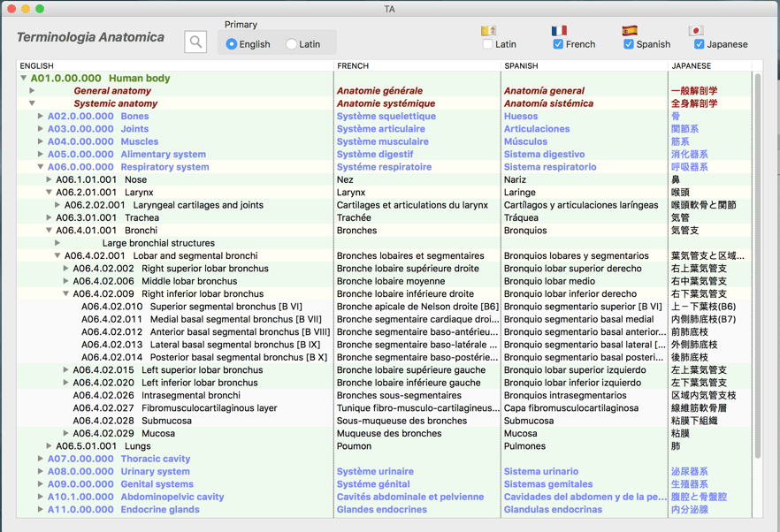This screenshot has width=780, height=532.
Task: Expand the A06.5.01.001 Lungs entry
Action: pos(50,446)
